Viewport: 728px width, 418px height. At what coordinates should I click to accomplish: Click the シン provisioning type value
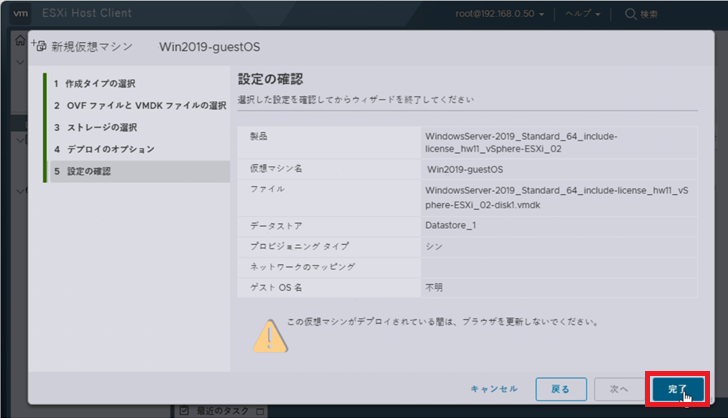[434, 247]
